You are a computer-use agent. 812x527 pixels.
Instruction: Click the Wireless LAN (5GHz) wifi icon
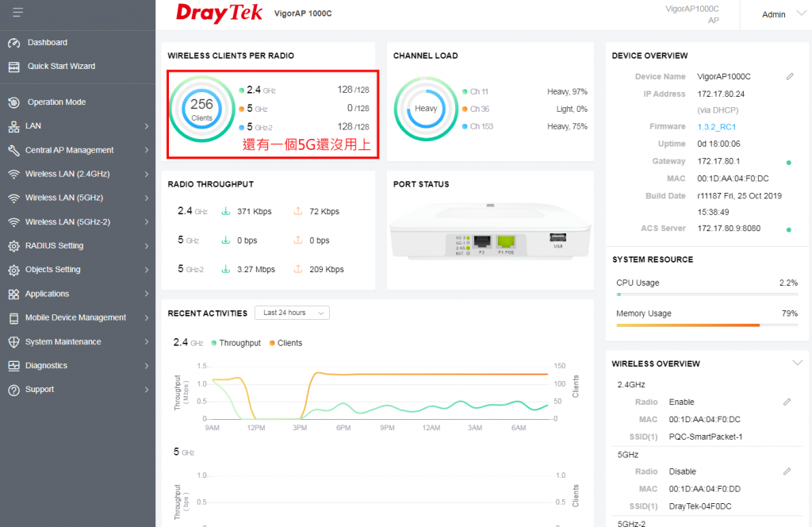[14, 198]
